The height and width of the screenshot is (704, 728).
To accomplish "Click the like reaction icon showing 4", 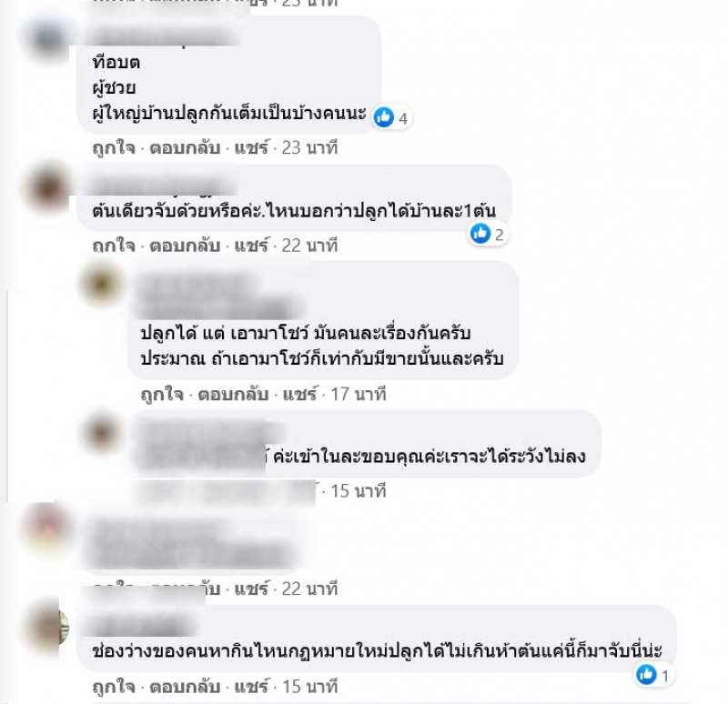I will (384, 118).
